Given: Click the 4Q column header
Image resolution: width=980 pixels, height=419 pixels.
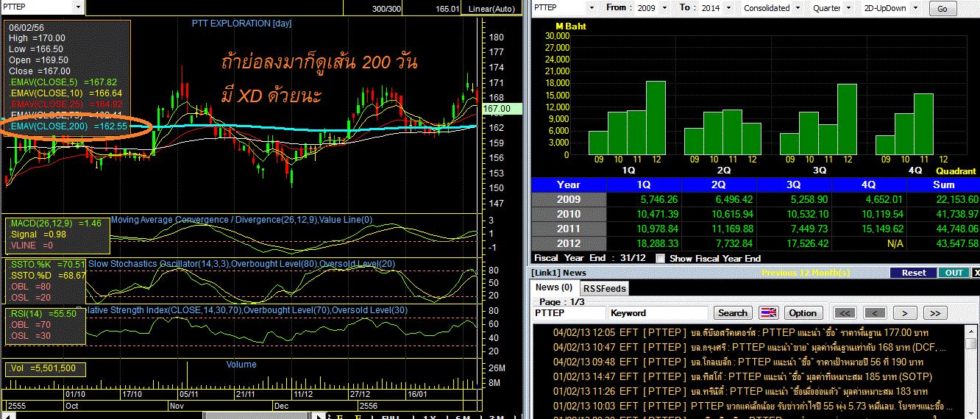Looking at the screenshot, I should (x=869, y=185).
